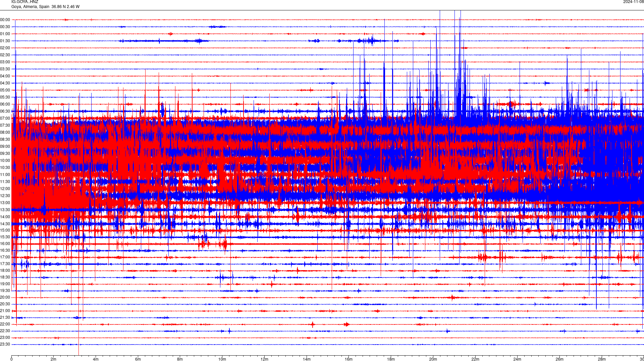644x362 pixels.
Task: Select the 02:30 time row label
Action: click(x=5, y=55)
